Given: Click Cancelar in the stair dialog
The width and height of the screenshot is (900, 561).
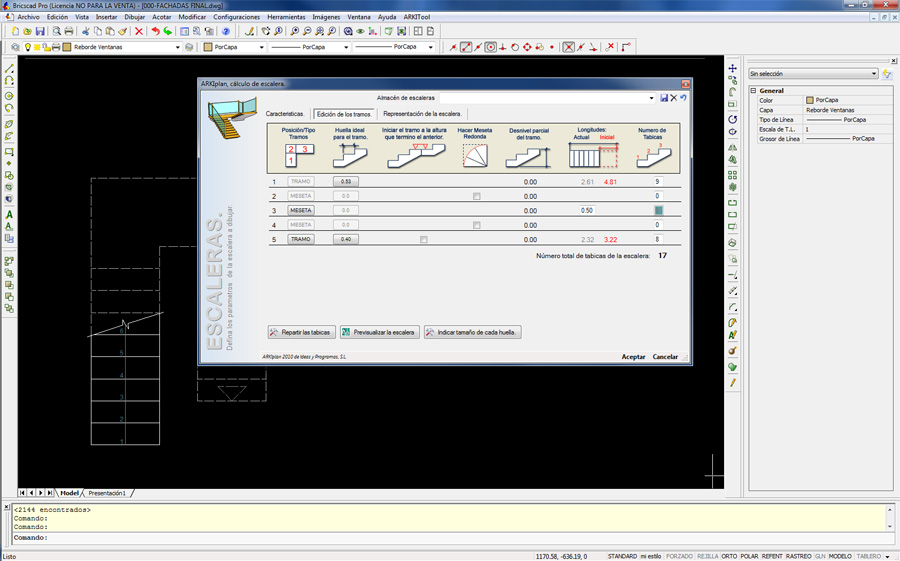Looking at the screenshot, I should point(665,357).
